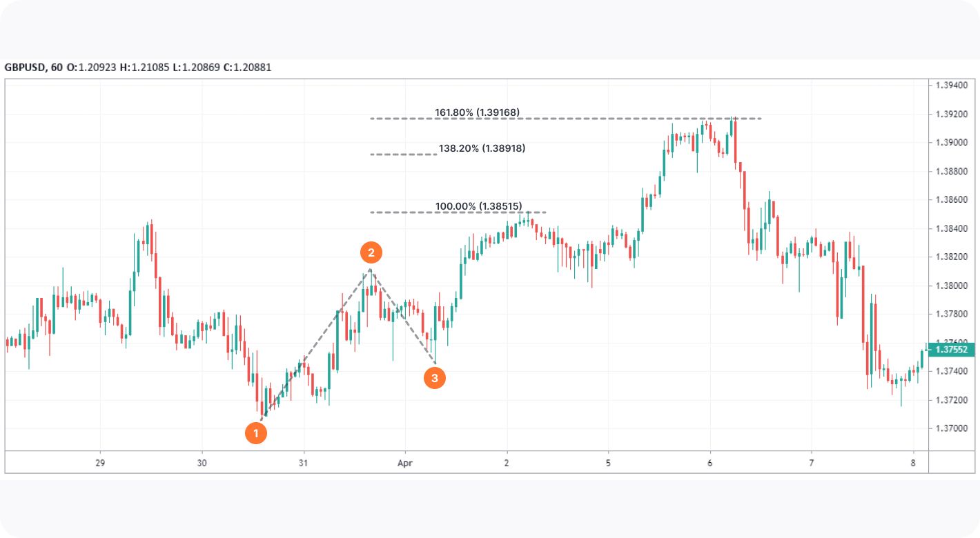Select date 29 on the time axis
Image resolution: width=980 pixels, height=538 pixels.
[100, 462]
